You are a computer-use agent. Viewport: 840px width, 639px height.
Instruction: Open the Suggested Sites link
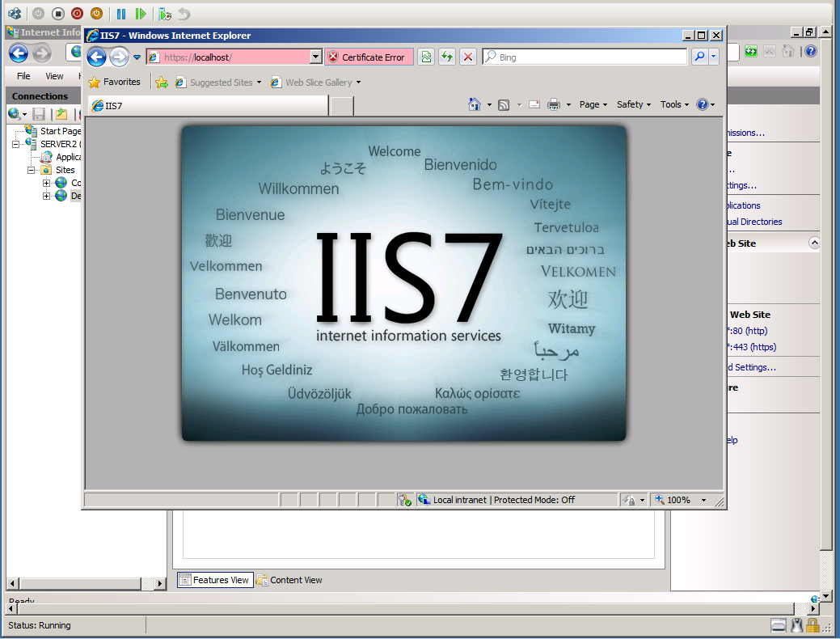pyautogui.click(x=218, y=82)
